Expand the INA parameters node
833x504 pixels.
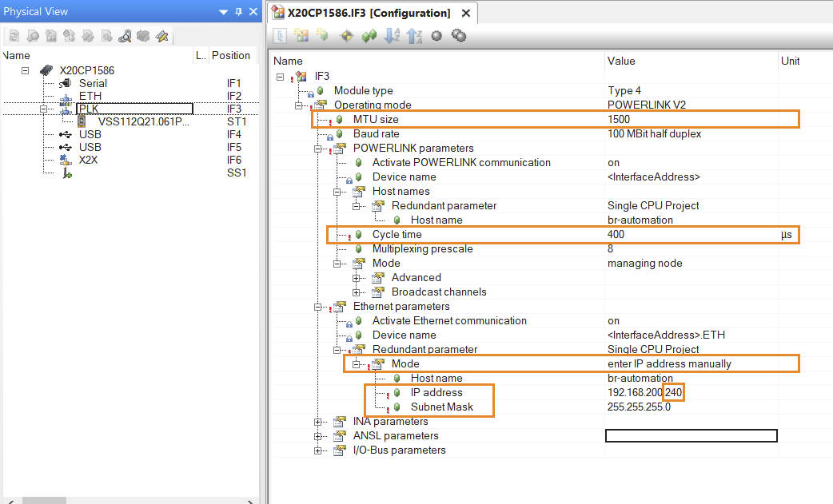[x=317, y=422]
